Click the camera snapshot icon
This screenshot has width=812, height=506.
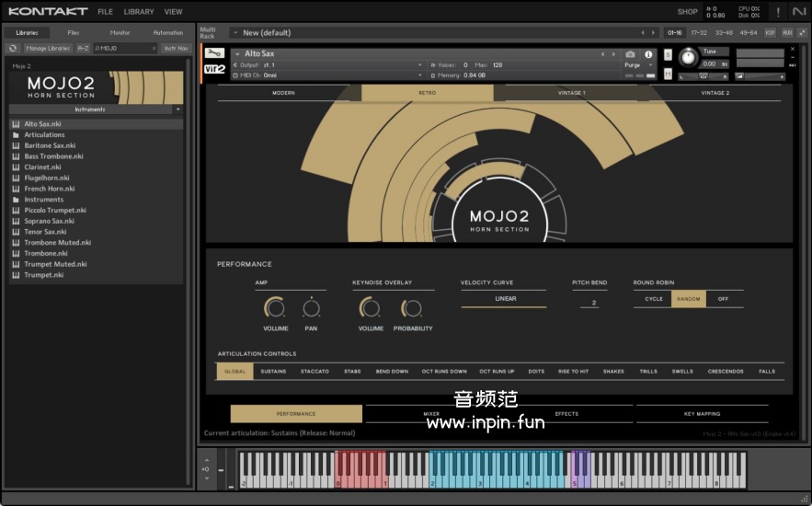tap(630, 54)
